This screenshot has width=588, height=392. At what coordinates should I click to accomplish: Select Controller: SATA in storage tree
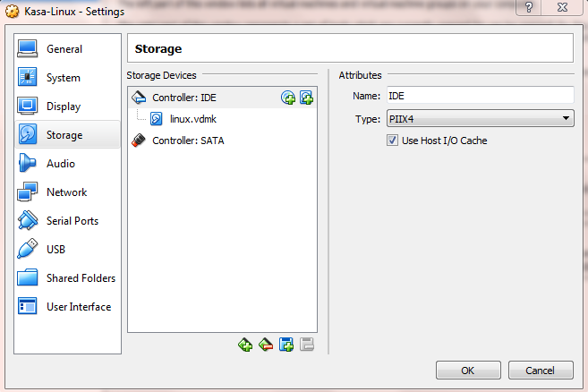(x=188, y=141)
